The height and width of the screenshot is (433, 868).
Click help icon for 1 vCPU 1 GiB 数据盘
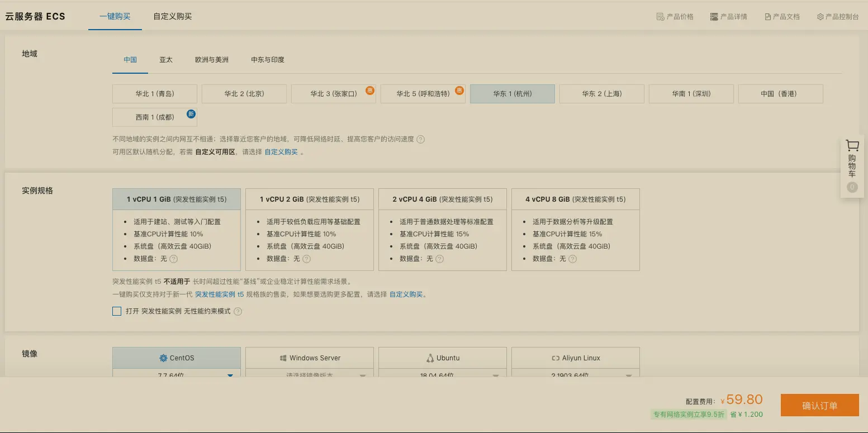174,259
